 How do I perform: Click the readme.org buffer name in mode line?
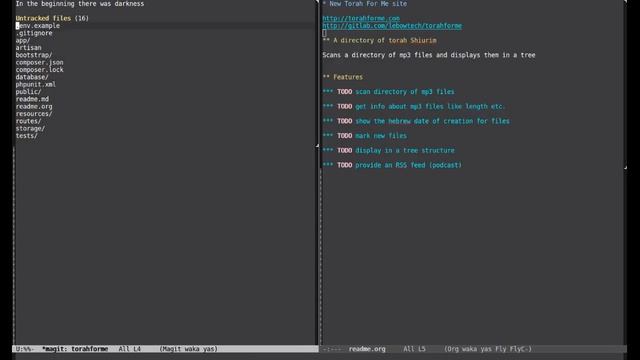[367, 349]
